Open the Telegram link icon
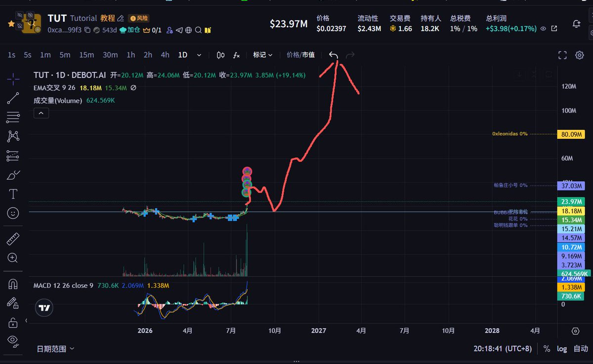Viewport: 593px width, 364px height. pos(179,30)
